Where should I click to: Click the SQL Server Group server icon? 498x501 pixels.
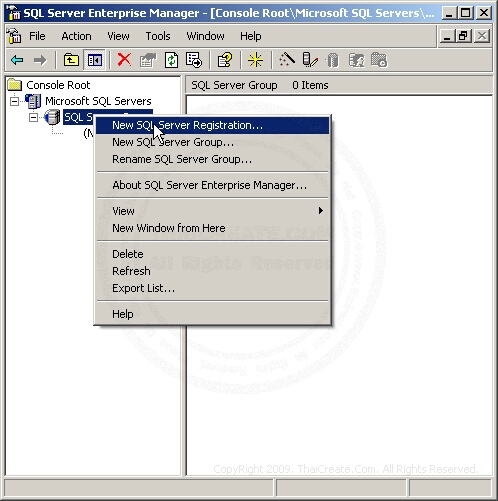point(52,117)
